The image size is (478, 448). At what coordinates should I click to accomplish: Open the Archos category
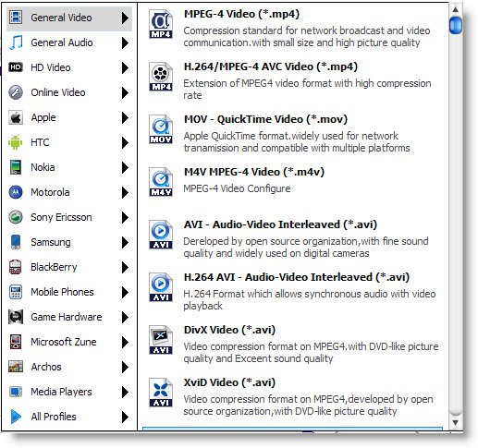69,367
